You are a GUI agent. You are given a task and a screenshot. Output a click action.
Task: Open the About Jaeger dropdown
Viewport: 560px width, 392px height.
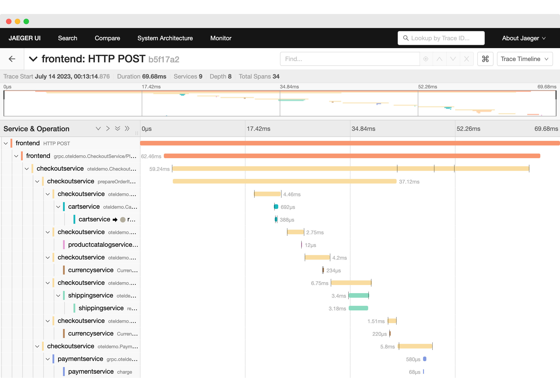[524, 38]
